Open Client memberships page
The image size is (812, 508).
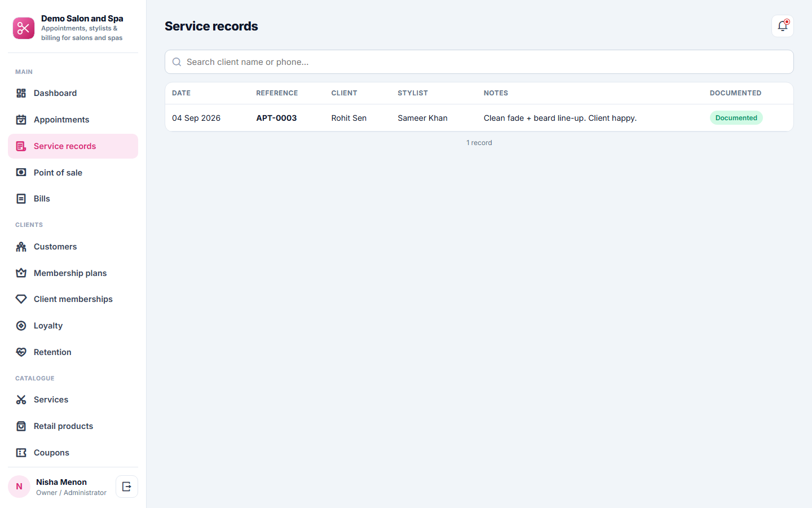click(x=73, y=299)
